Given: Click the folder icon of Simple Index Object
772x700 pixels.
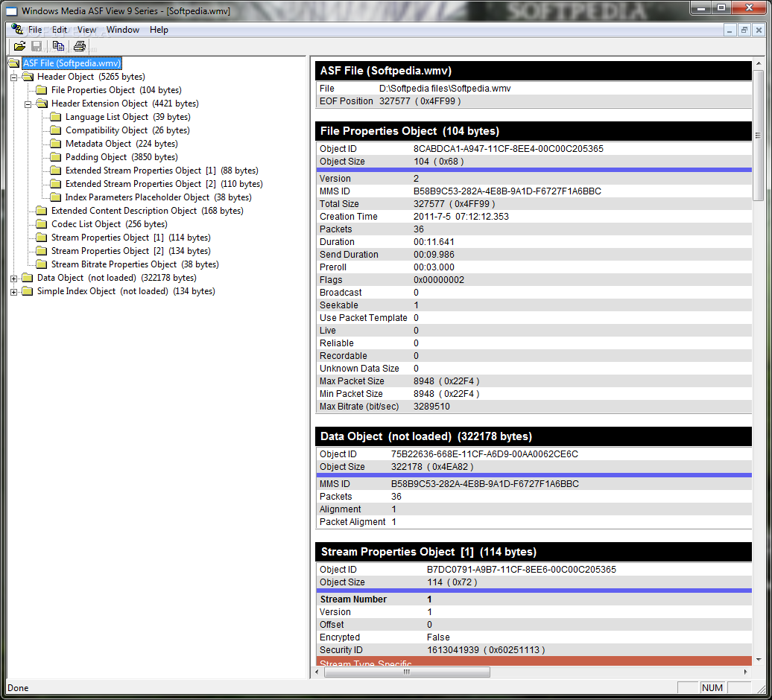Looking at the screenshot, I should pyautogui.click(x=28, y=291).
